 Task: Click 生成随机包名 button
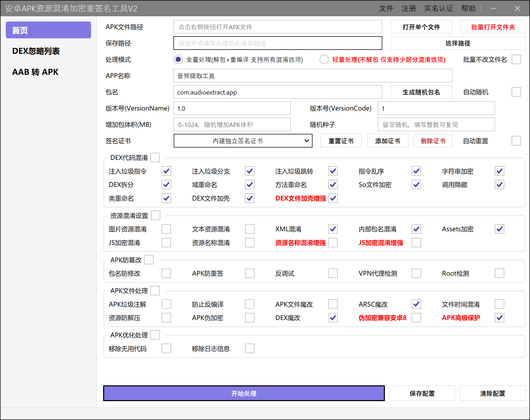pyautogui.click(x=421, y=92)
